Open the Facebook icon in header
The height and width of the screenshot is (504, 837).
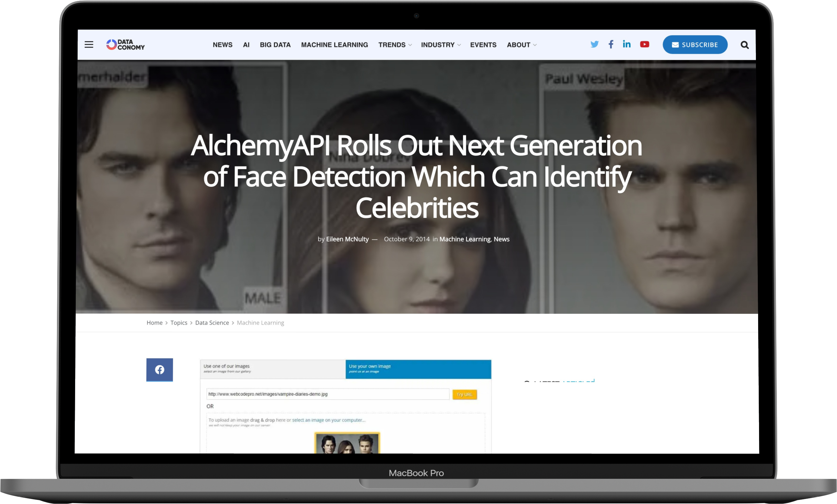coord(611,44)
